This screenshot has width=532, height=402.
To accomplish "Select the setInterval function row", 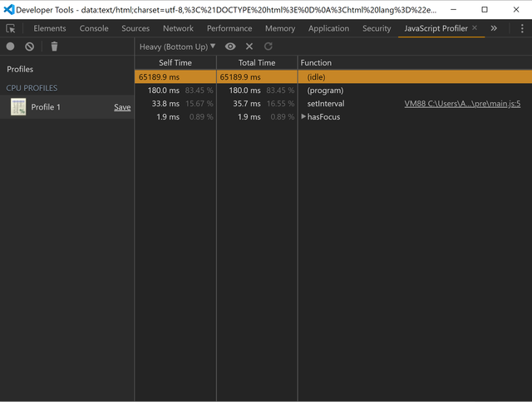I will point(333,104).
